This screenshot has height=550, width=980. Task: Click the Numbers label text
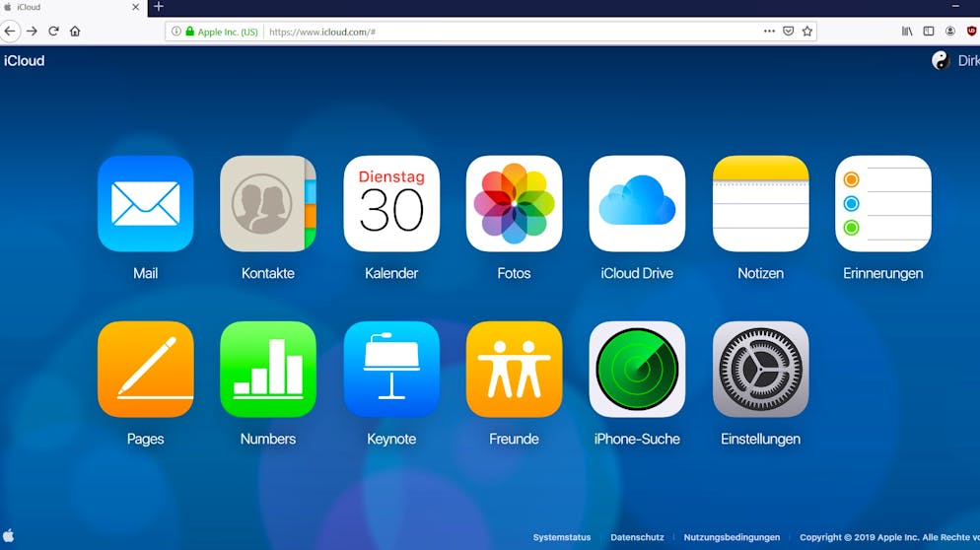(x=268, y=439)
